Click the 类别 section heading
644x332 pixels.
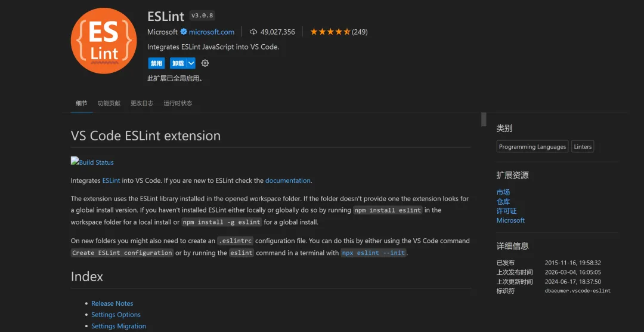(x=504, y=128)
